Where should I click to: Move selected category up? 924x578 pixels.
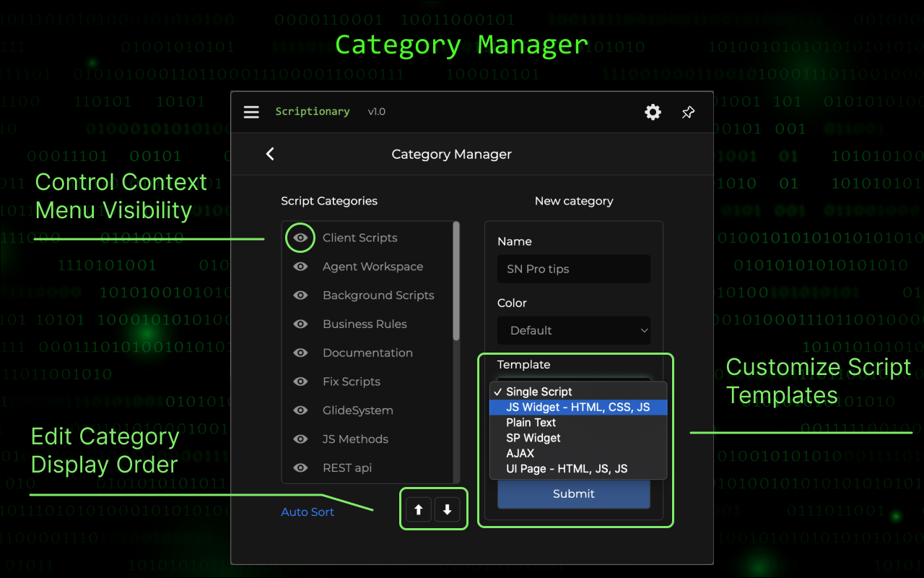click(x=419, y=509)
